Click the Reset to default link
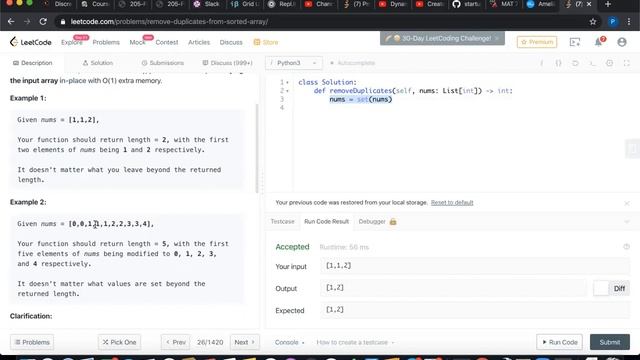The height and width of the screenshot is (360, 640). click(x=452, y=202)
